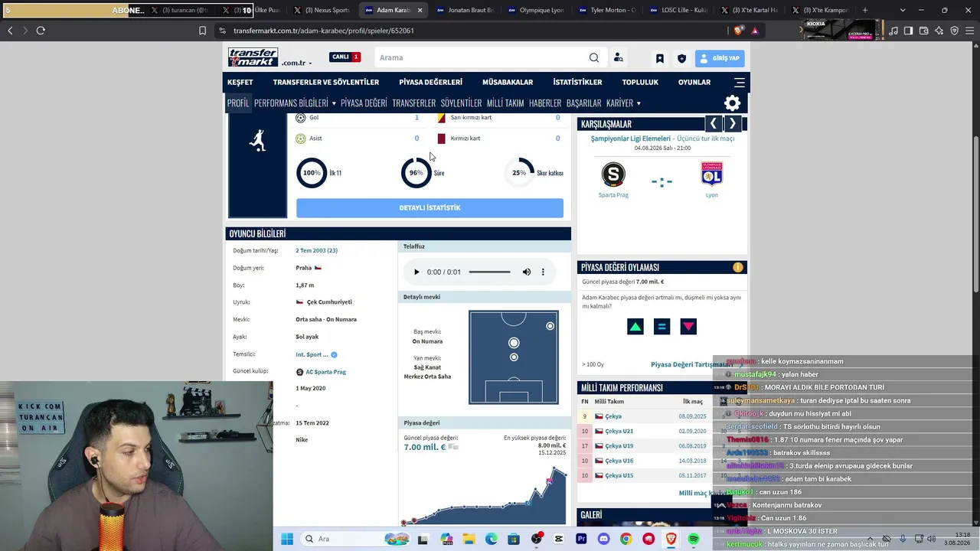Screen dimensions: 980x551
Task: Open the detailed person search icon
Action: pyautogui.click(x=619, y=57)
